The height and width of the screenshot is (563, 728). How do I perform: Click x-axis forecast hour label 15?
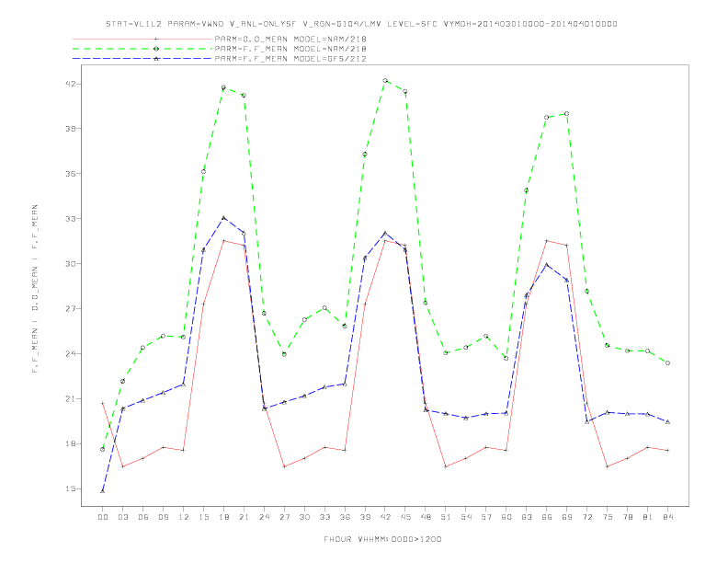[203, 517]
